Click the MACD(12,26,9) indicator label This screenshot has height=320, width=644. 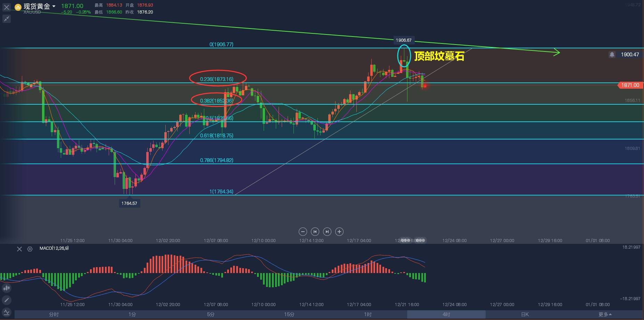(54, 248)
